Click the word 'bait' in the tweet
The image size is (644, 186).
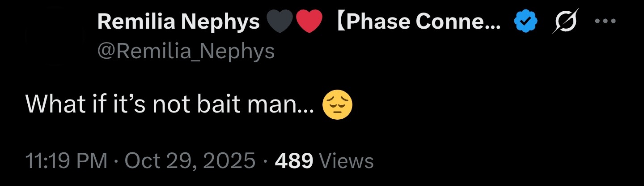coord(226,104)
